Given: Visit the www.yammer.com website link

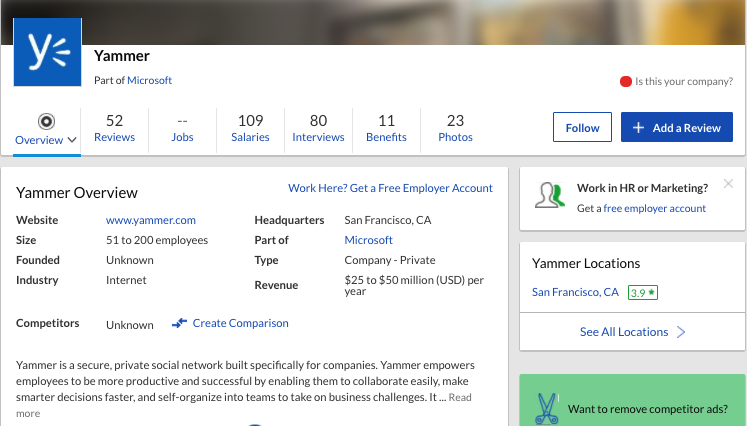Looking at the screenshot, I should (151, 220).
